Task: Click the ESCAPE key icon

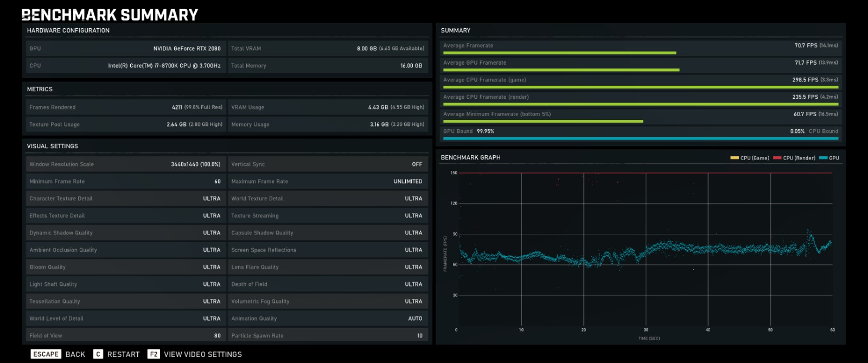Action: coord(46,354)
